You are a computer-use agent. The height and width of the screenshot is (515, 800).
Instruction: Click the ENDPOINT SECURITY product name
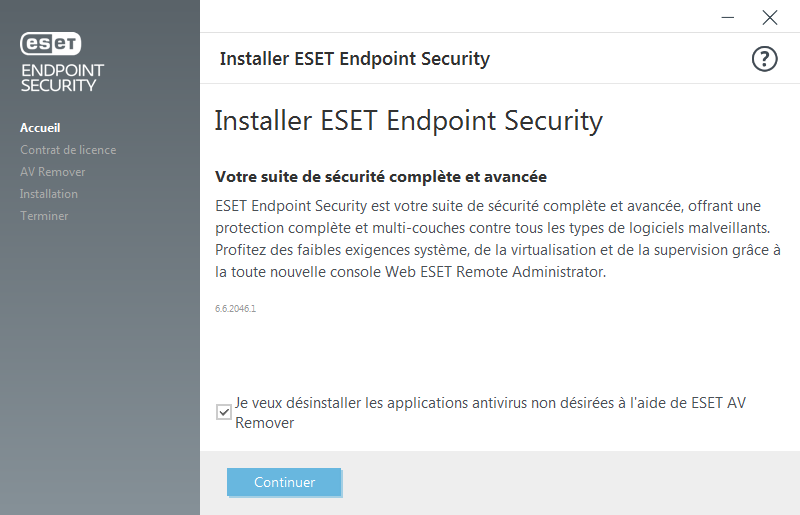pos(62,78)
